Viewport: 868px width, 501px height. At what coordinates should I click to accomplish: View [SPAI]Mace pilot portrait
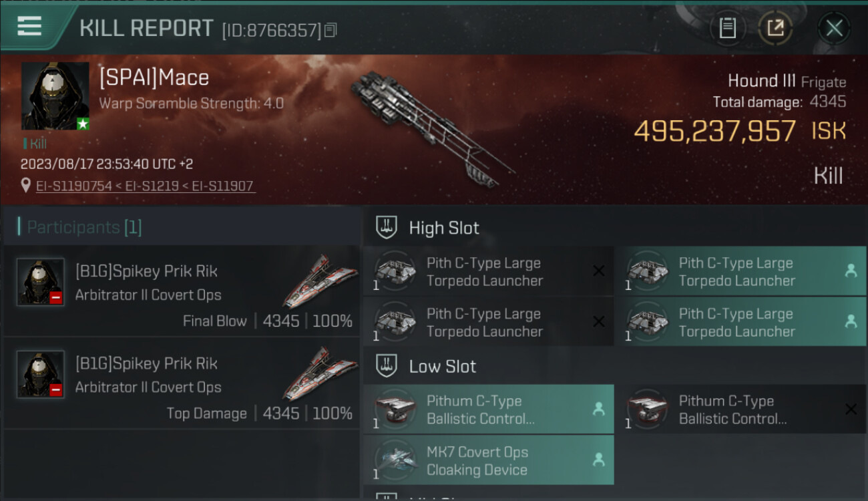pyautogui.click(x=55, y=96)
